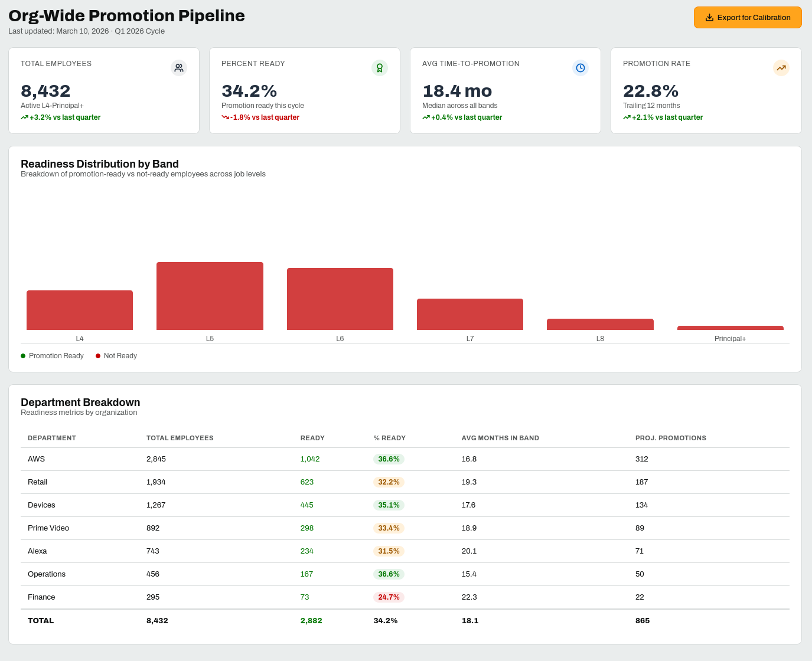Click the red down-trend arrow before -1.8%
The image size is (812, 661).
(x=225, y=117)
